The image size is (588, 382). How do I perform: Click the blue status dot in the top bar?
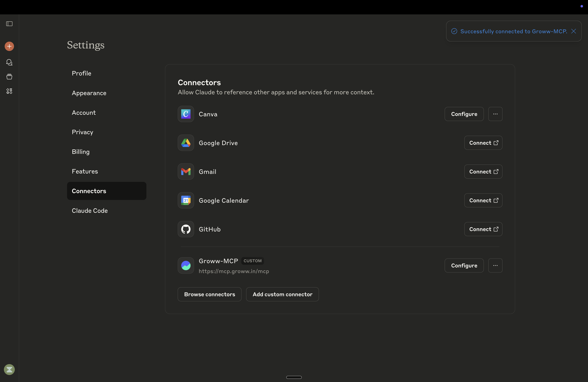point(582,6)
